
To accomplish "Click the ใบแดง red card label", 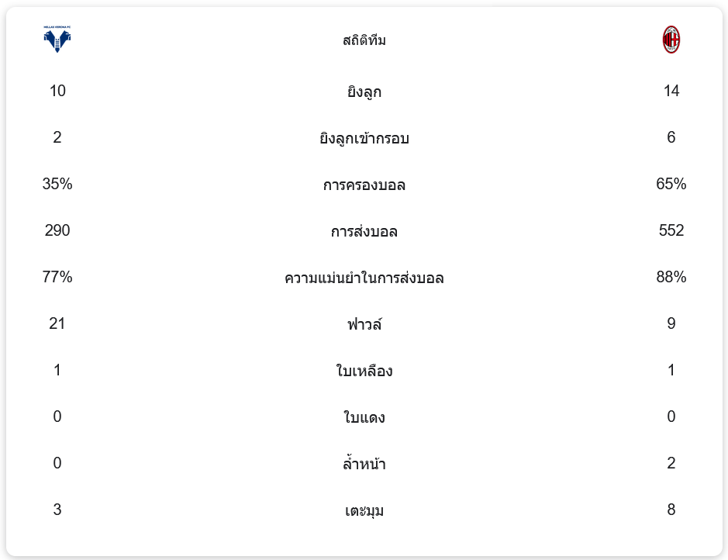I will [364, 418].
